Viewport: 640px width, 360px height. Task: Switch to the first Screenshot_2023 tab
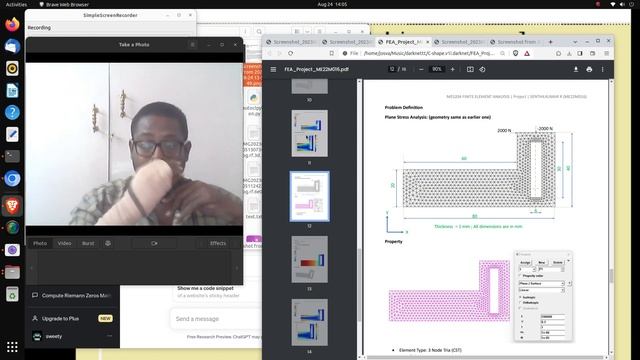[291, 42]
